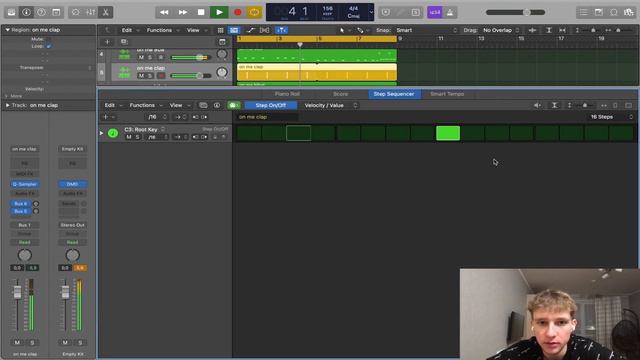
Task: Switch to the Smart Tempo tab
Action: pos(447,94)
